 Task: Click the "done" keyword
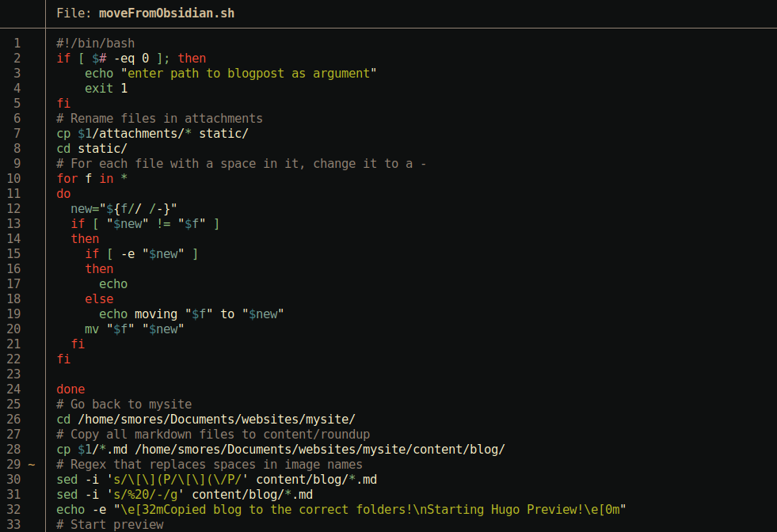(70, 389)
